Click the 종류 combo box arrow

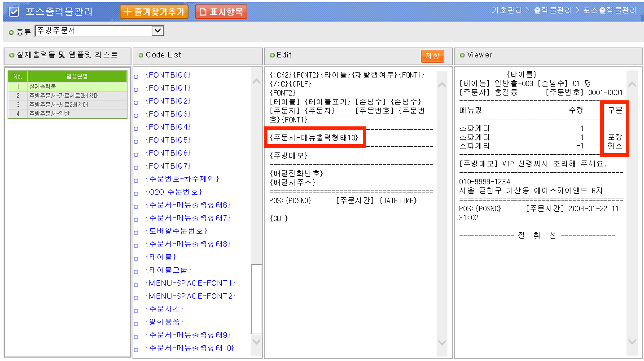click(x=158, y=31)
